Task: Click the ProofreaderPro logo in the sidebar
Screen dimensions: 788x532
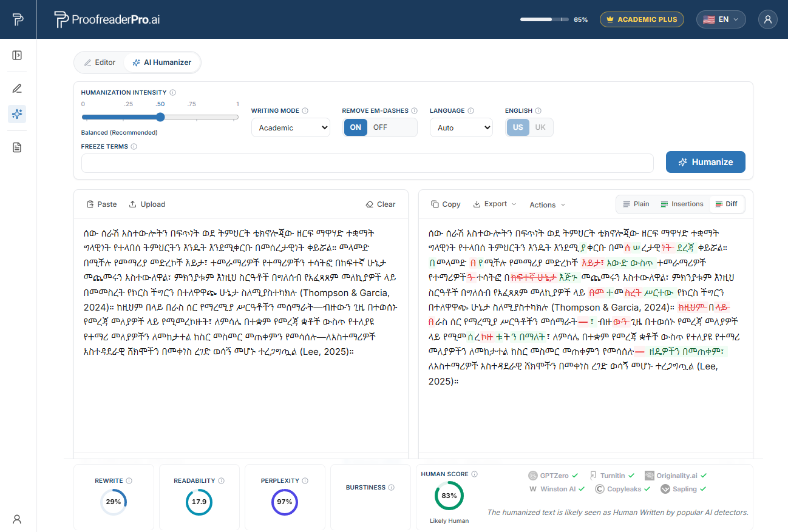Action: pyautogui.click(x=18, y=19)
